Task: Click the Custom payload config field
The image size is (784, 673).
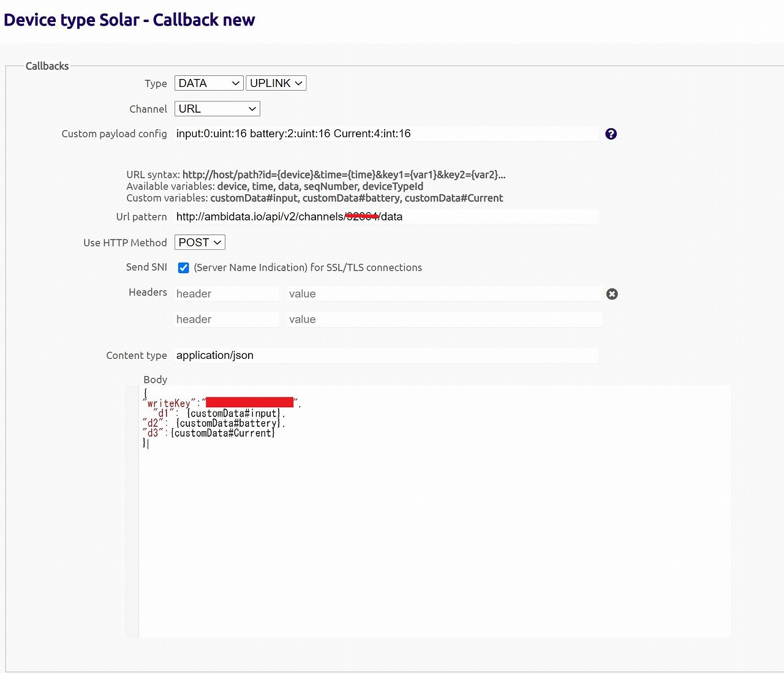Action: [386, 134]
